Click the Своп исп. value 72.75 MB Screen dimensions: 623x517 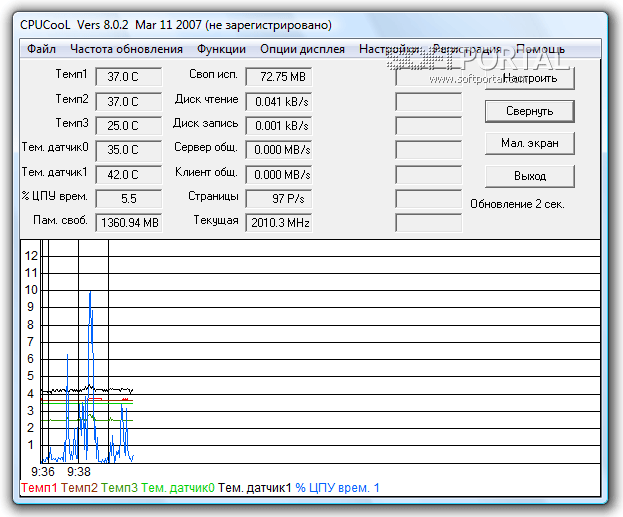click(279, 77)
